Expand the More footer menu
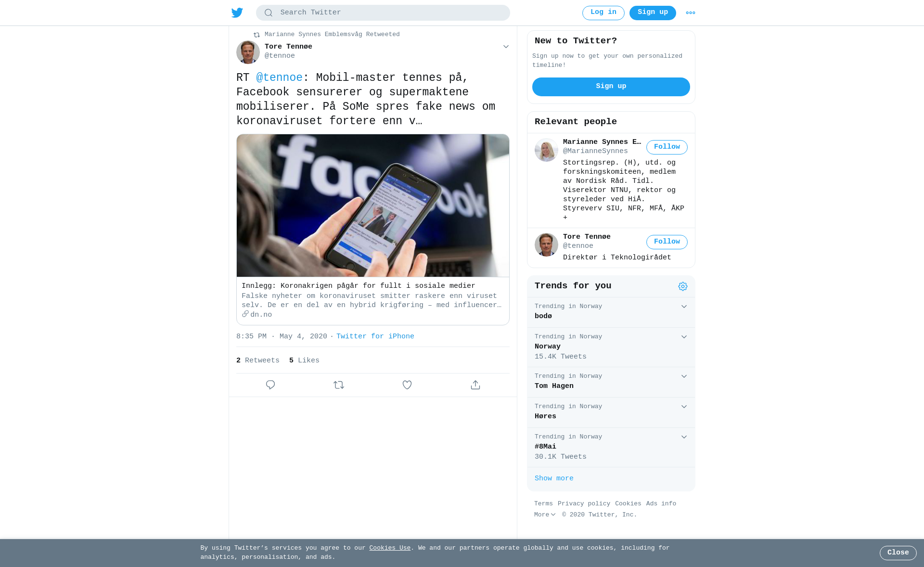 point(545,515)
